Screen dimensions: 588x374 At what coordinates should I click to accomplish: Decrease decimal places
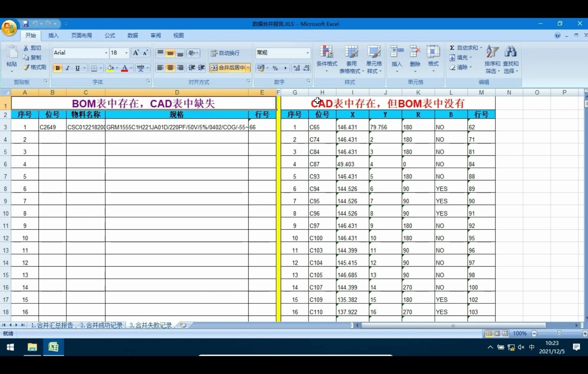point(306,68)
